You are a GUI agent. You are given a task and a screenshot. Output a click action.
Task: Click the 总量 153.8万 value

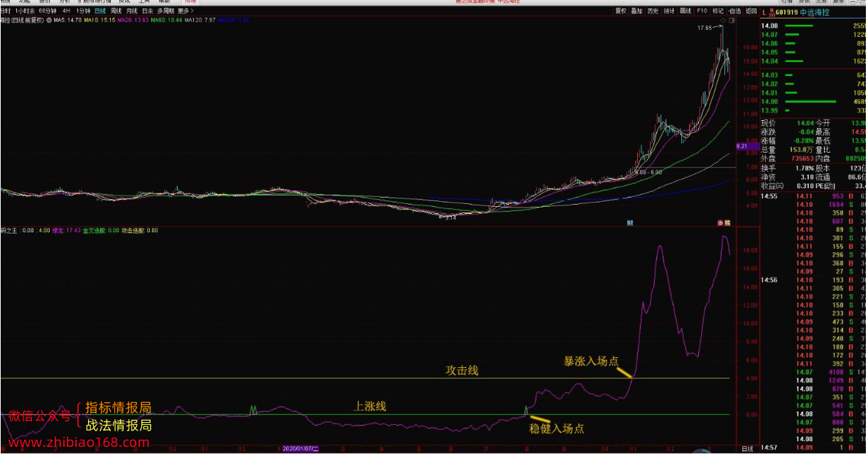(x=801, y=149)
